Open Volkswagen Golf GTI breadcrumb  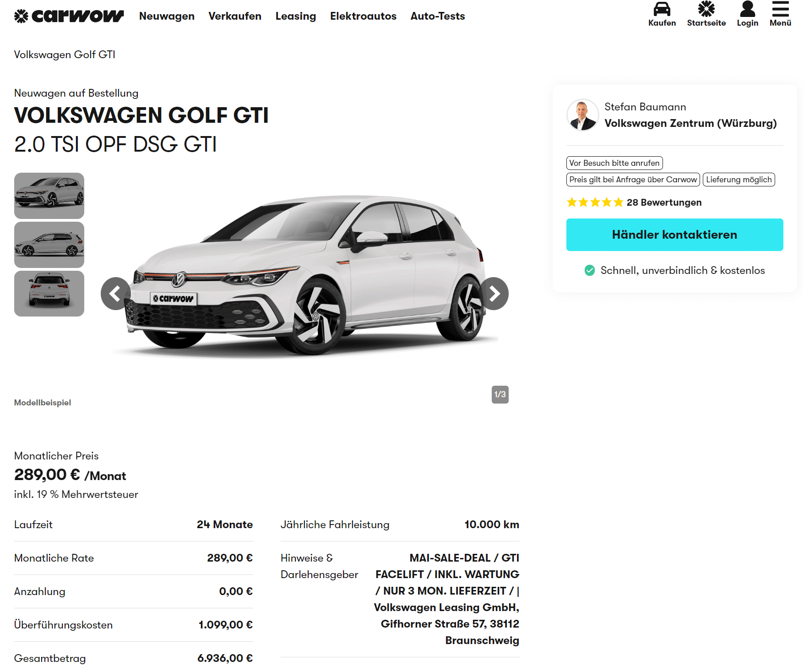click(x=65, y=55)
